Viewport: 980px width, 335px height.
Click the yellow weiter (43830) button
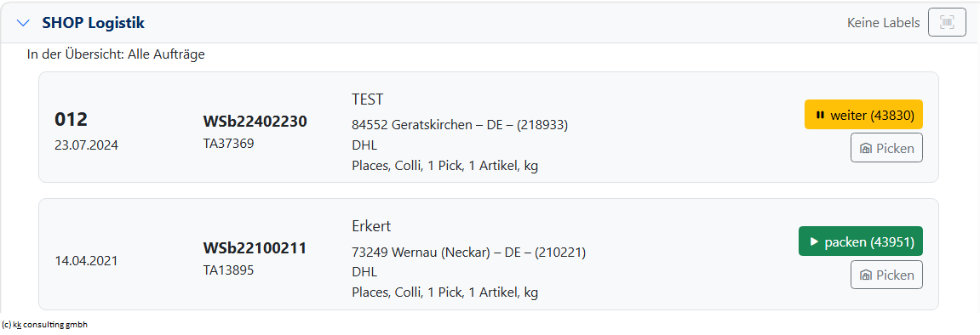point(863,115)
